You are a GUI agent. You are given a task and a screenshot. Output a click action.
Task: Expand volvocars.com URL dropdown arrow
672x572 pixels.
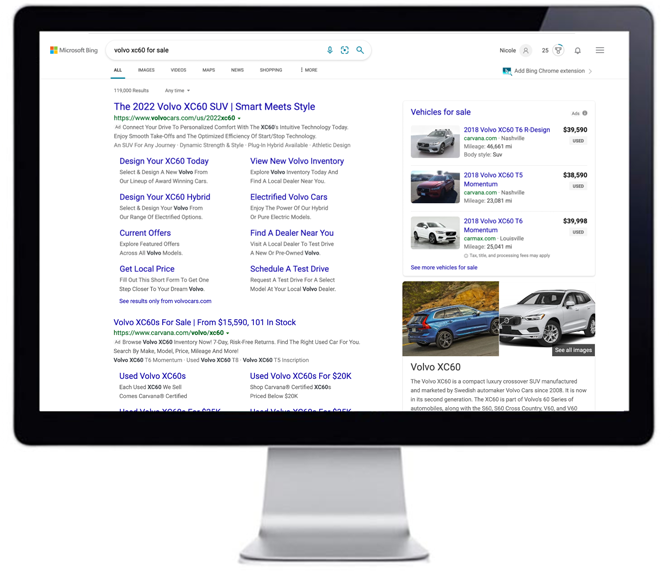(239, 118)
